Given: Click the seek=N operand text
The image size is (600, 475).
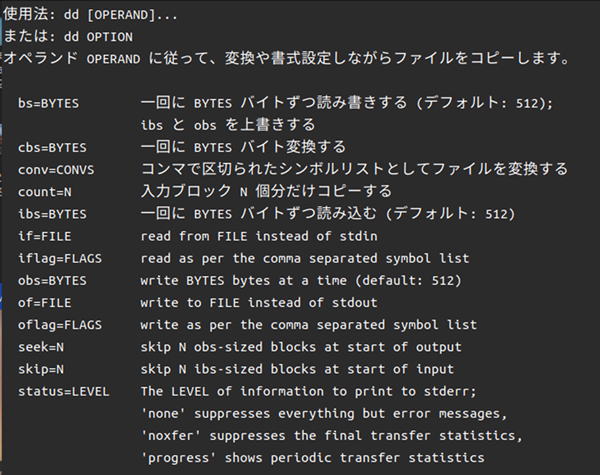Looking at the screenshot, I should [40, 346].
